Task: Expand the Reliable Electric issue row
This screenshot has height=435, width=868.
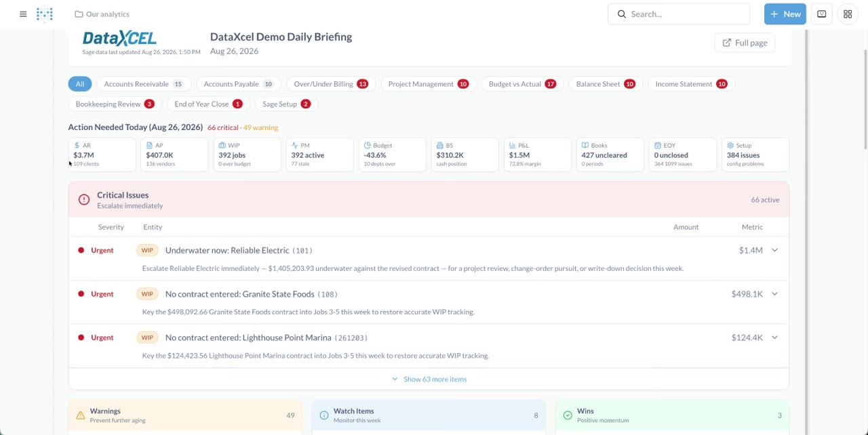Action: [774, 251]
